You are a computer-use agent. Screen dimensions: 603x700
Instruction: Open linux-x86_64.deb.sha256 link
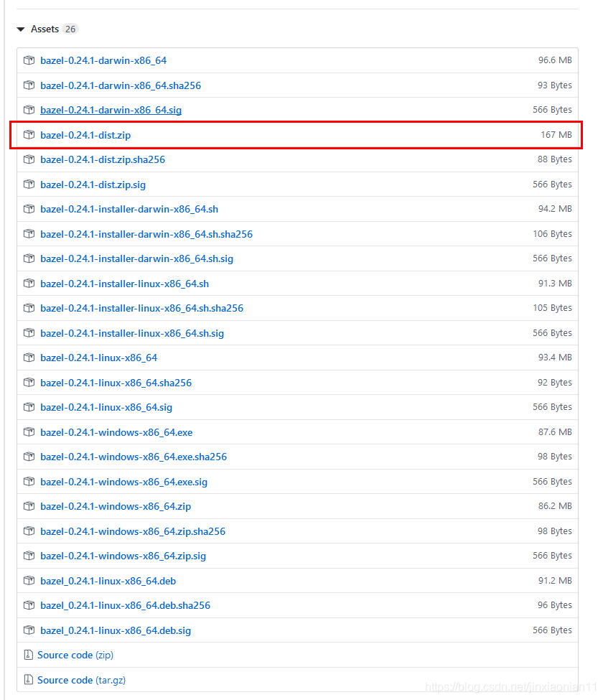click(x=125, y=605)
